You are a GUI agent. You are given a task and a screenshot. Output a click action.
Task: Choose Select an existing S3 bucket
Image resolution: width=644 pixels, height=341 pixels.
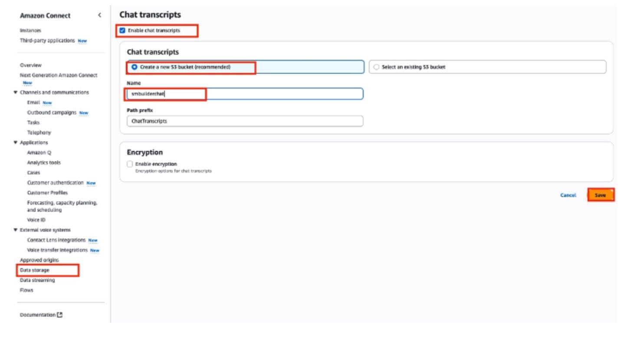[x=376, y=67]
